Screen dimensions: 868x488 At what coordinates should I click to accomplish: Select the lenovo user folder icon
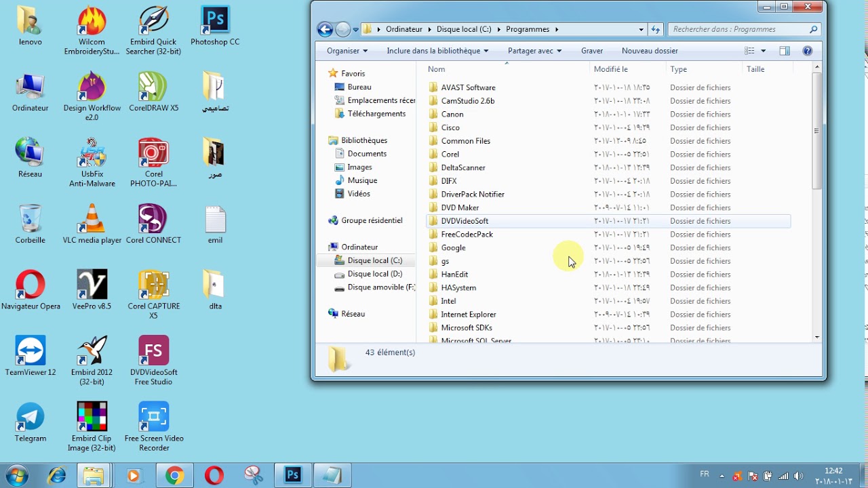coord(31,26)
